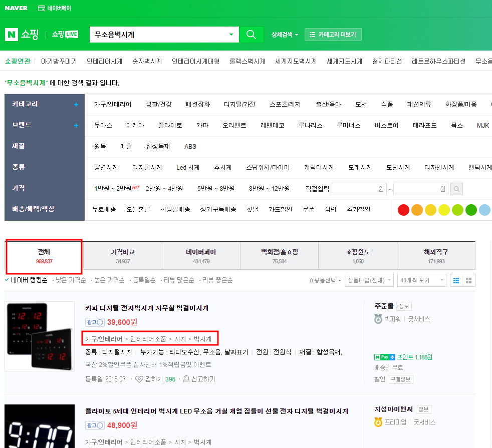Filter by type 디지털시계

point(147,167)
